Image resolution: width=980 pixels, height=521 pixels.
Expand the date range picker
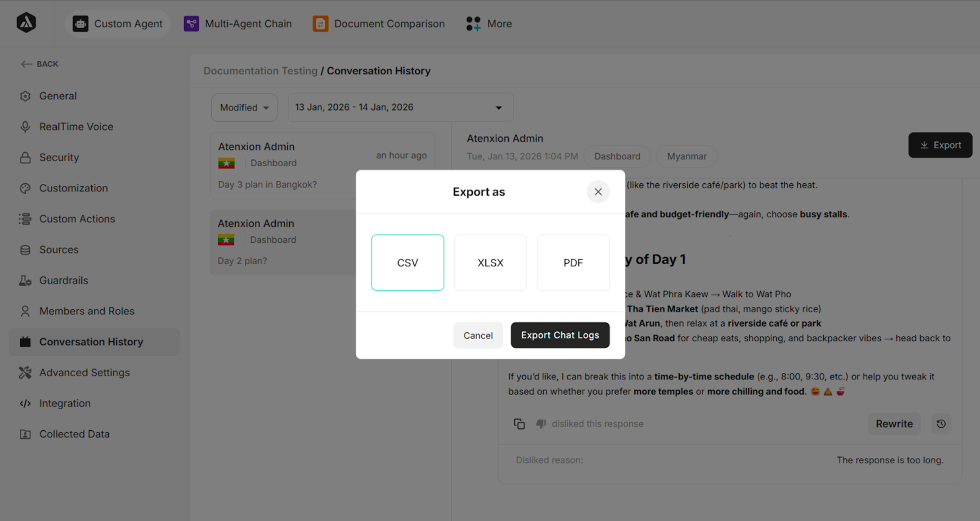(400, 107)
